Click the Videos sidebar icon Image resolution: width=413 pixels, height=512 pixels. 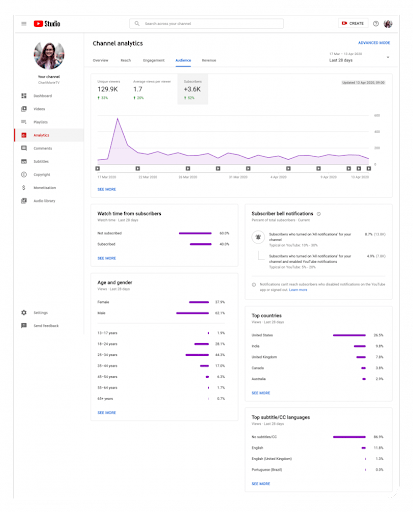(x=24, y=109)
